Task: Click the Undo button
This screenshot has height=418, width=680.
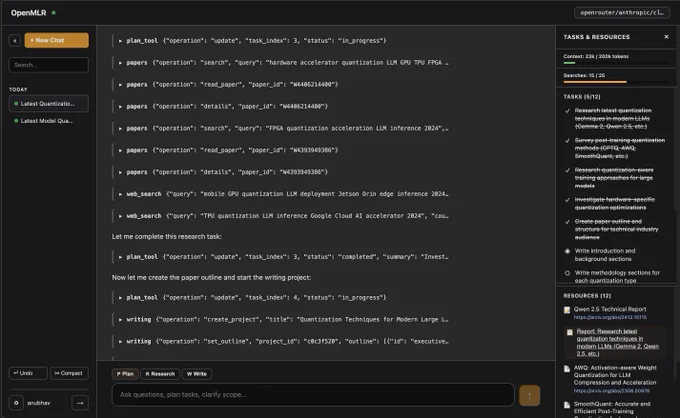Action: [x=28, y=373]
